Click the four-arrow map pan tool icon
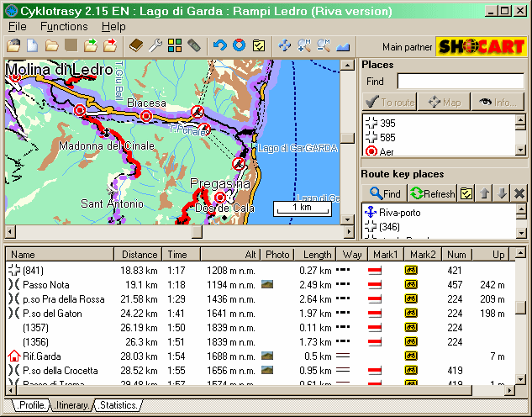 coord(284,45)
